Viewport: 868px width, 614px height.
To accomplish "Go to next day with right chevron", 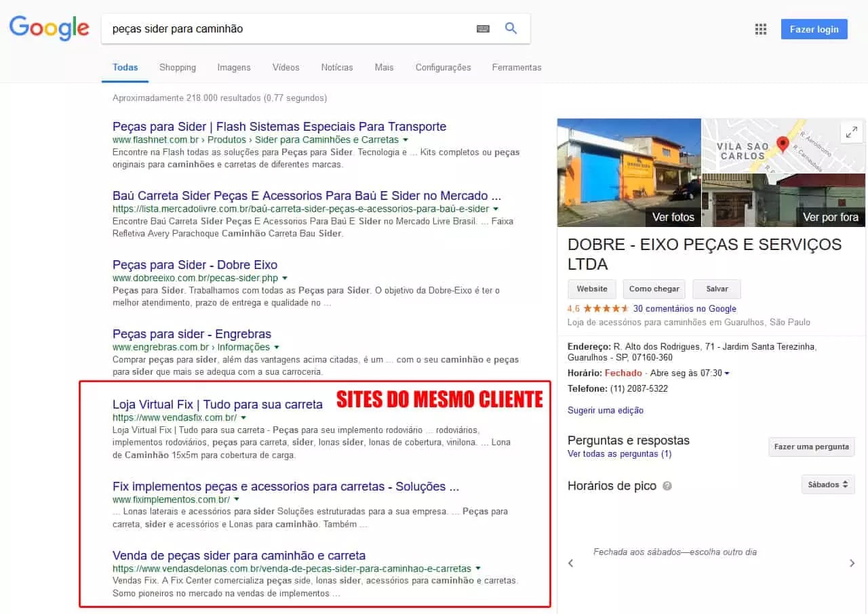I will (x=852, y=563).
